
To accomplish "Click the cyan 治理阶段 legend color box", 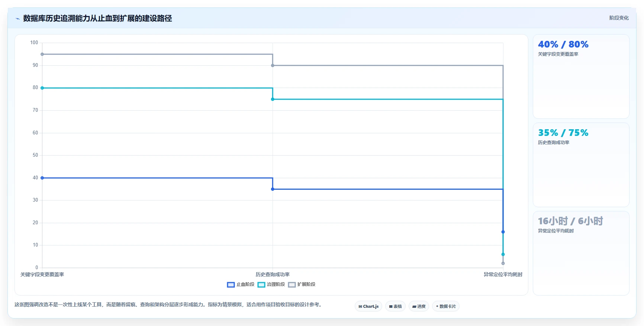I will click(x=261, y=285).
